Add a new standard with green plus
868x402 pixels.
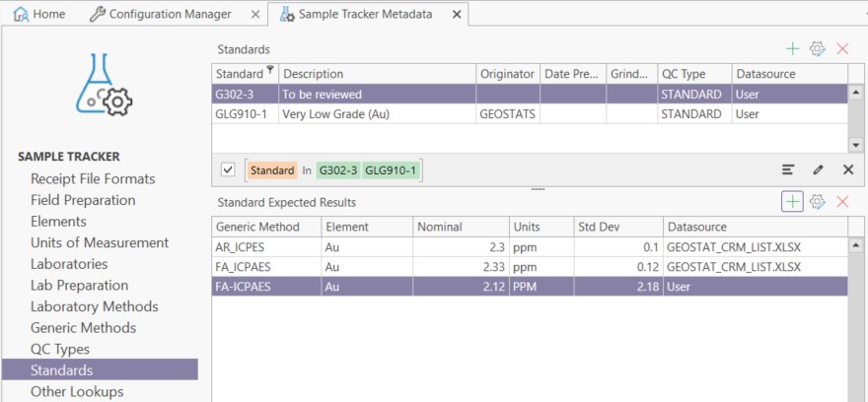point(792,48)
